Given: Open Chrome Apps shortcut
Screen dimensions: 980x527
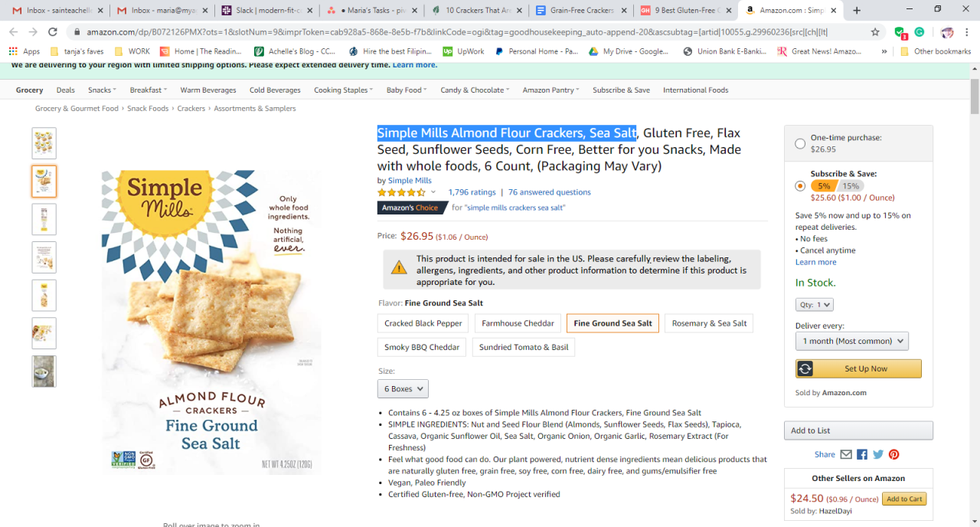Looking at the screenshot, I should 24,51.
